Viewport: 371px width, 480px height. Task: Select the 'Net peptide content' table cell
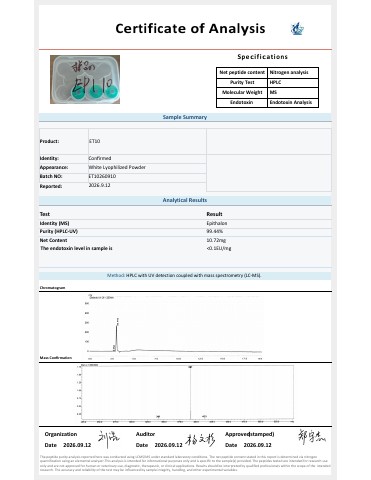242,72
